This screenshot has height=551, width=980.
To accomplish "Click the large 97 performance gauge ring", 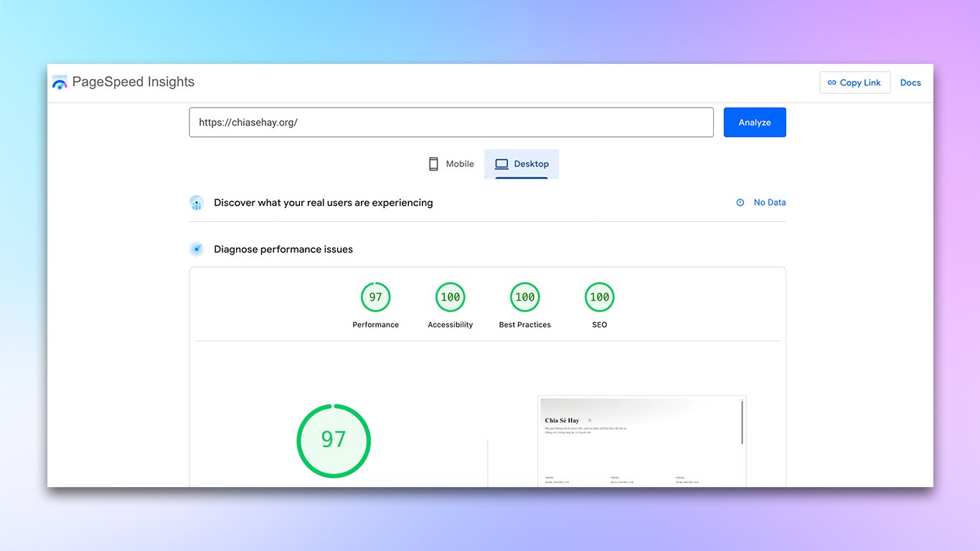I will [333, 440].
